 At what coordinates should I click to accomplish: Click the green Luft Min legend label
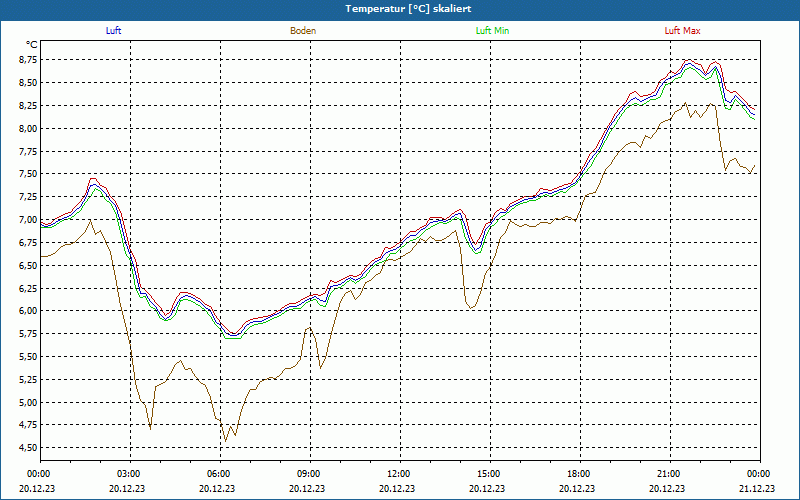click(492, 31)
